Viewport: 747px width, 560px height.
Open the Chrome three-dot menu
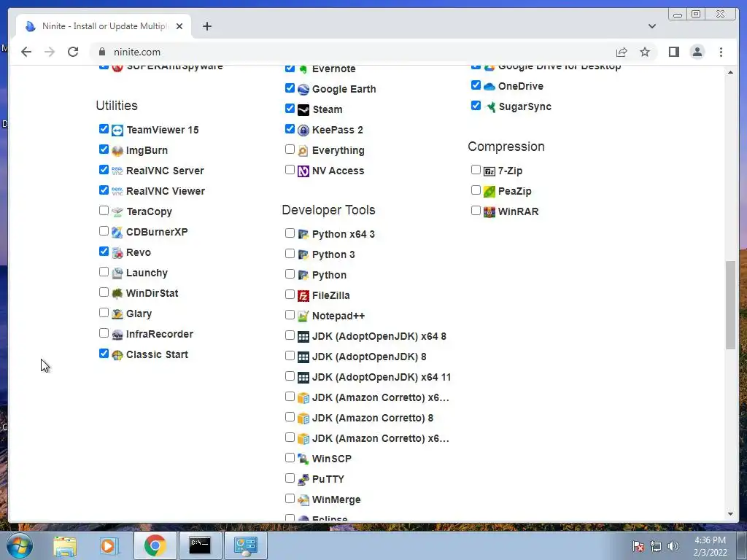click(721, 52)
